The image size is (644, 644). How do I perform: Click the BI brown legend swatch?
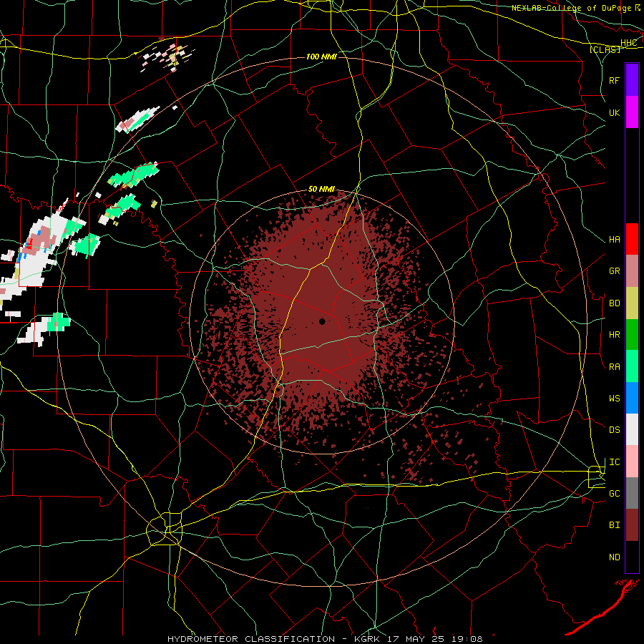click(x=632, y=525)
